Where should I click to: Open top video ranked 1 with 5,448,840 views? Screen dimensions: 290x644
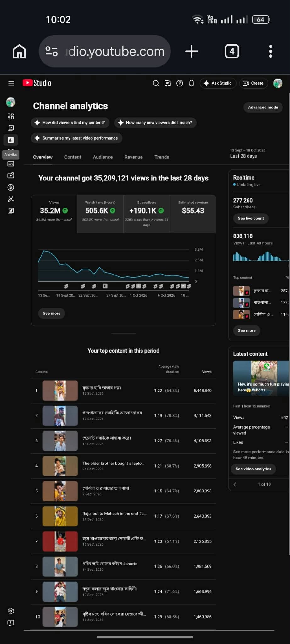tap(124, 391)
